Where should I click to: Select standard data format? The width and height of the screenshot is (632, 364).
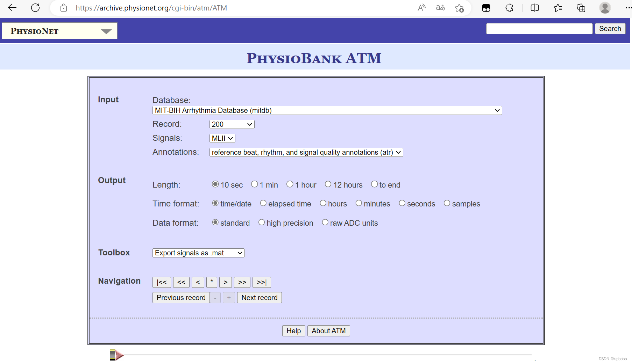pos(215,222)
